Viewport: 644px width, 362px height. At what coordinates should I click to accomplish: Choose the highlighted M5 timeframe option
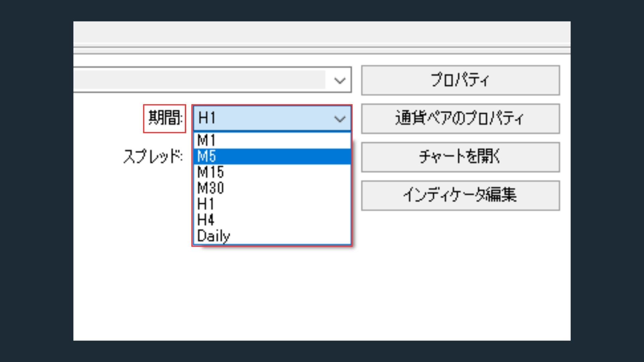tap(272, 157)
